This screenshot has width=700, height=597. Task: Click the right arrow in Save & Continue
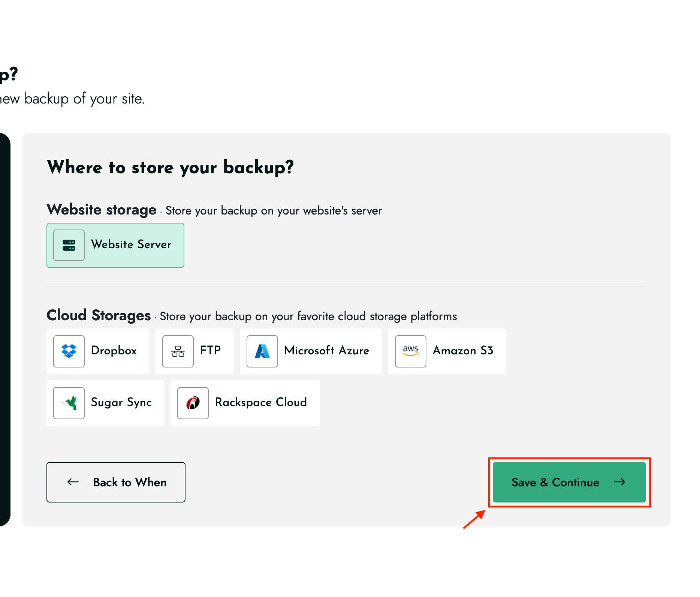coord(619,482)
